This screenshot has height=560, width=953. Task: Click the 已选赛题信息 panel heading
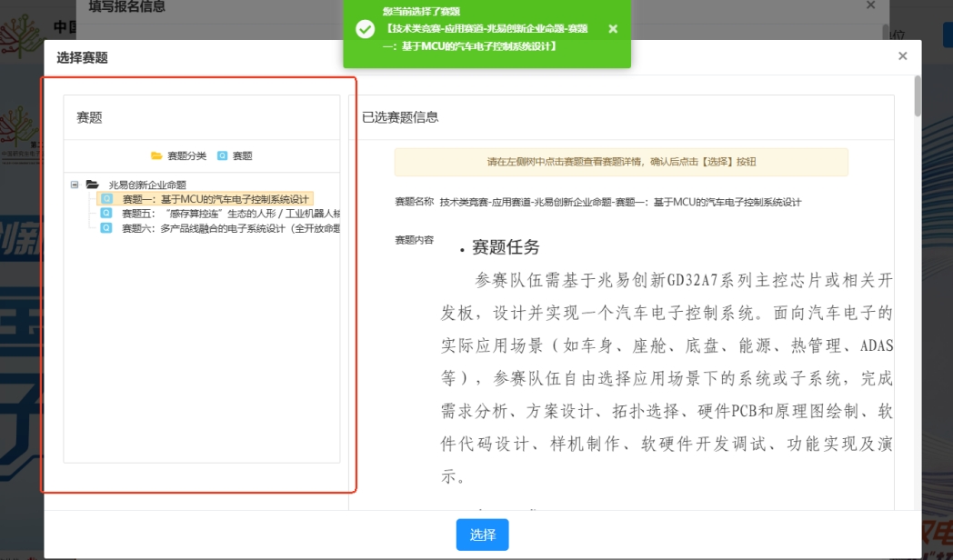(x=400, y=117)
